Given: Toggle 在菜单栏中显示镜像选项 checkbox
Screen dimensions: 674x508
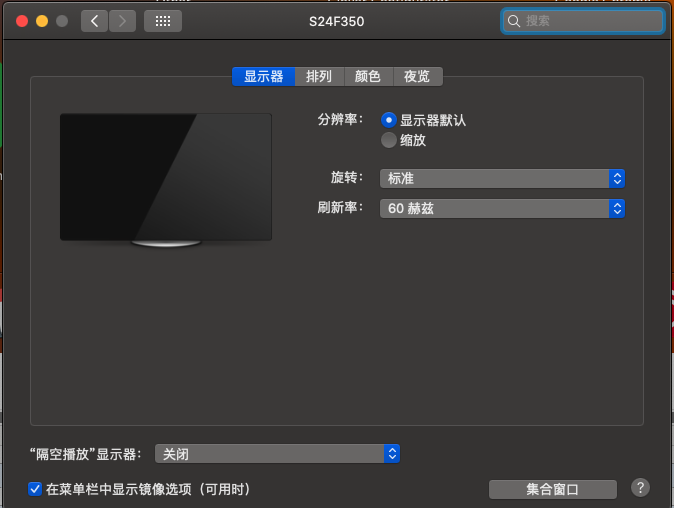Looking at the screenshot, I should pos(35,489).
